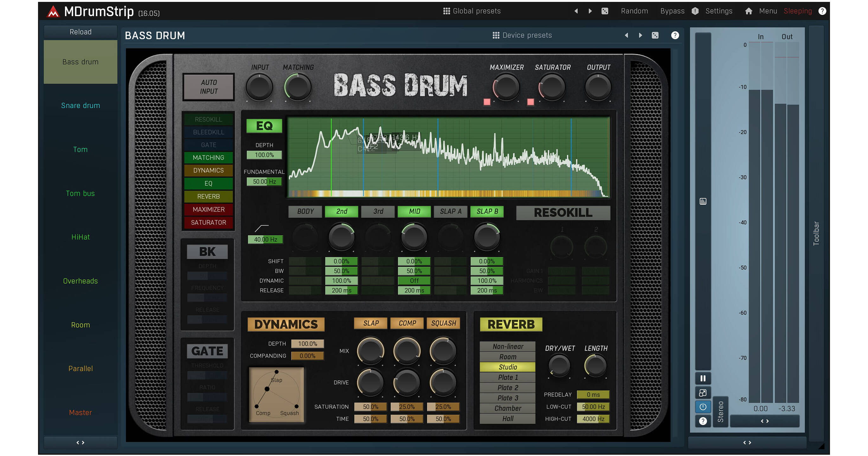Select the Plate 2 reverb type
Viewport: 868px width, 456px height.
(x=507, y=388)
